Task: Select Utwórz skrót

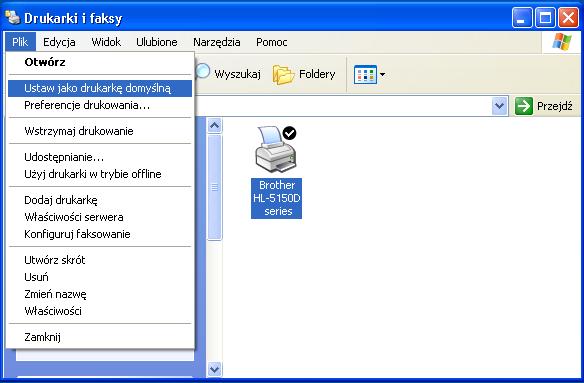Action: coord(100,260)
